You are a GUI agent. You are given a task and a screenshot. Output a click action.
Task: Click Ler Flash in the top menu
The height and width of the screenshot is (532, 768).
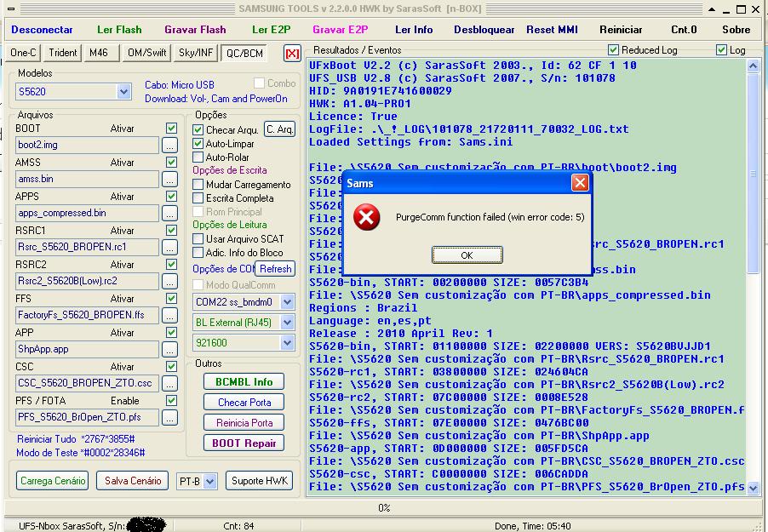(119, 30)
